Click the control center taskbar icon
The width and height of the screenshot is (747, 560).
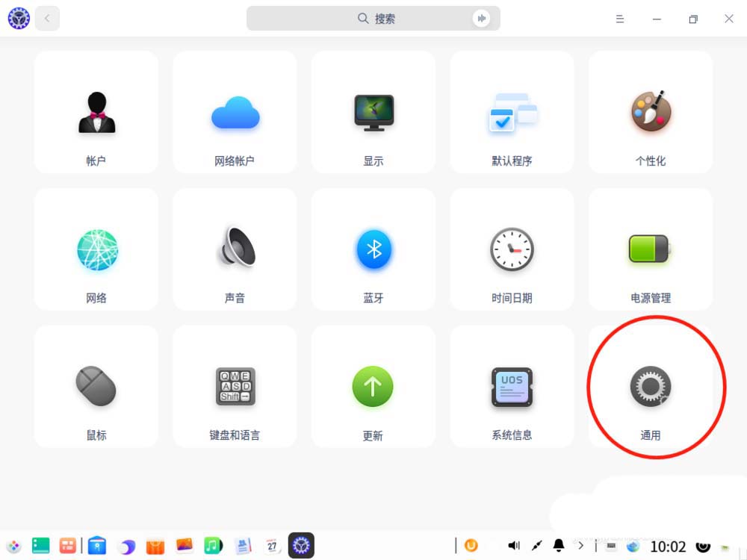[x=301, y=545]
